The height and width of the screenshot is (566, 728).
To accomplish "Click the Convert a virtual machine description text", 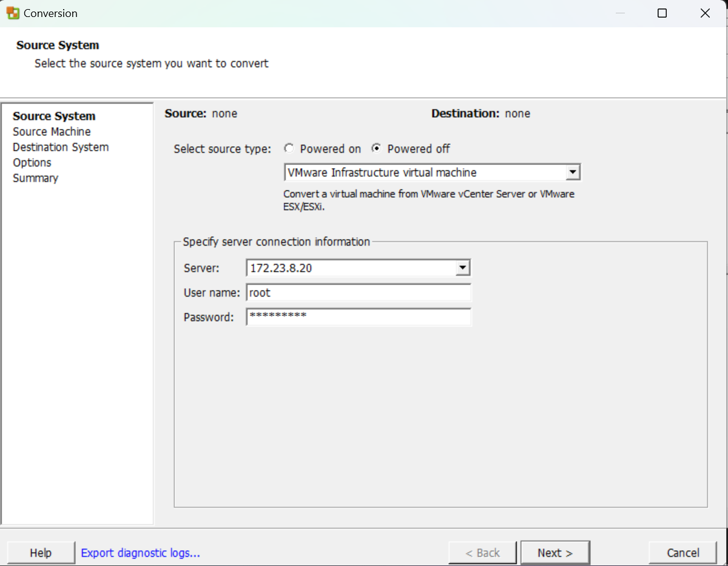I will tap(429, 200).
